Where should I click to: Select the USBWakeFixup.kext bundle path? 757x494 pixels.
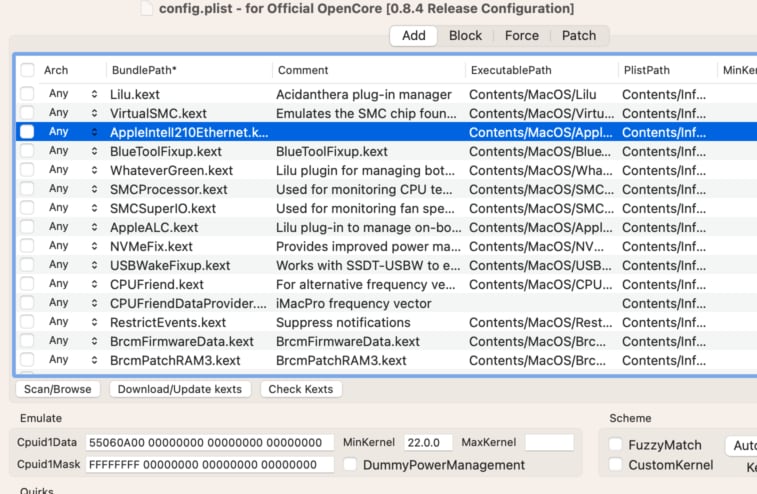coord(170,265)
